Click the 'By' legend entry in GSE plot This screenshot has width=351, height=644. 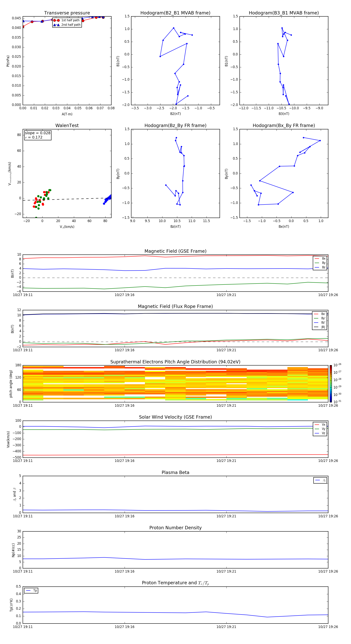click(x=320, y=263)
